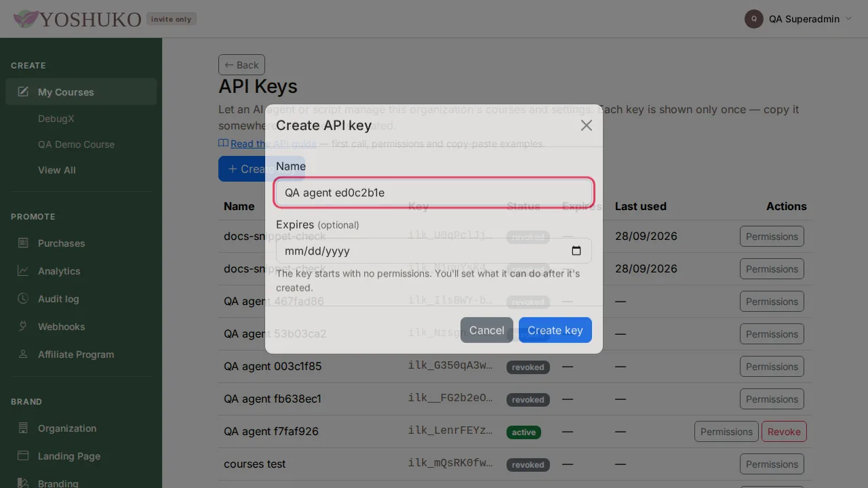Viewport: 868px width, 488px height.
Task: Click key text ilk_LenrFEYz
Action: (450, 431)
